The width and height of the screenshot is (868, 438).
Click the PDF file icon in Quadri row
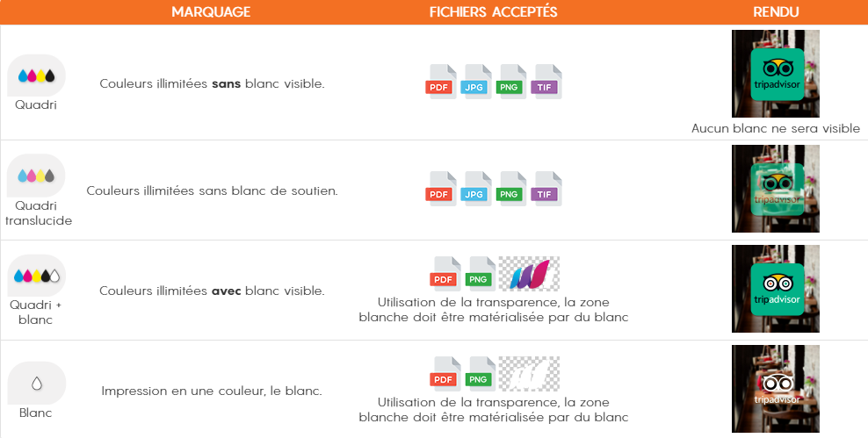pyautogui.click(x=441, y=83)
